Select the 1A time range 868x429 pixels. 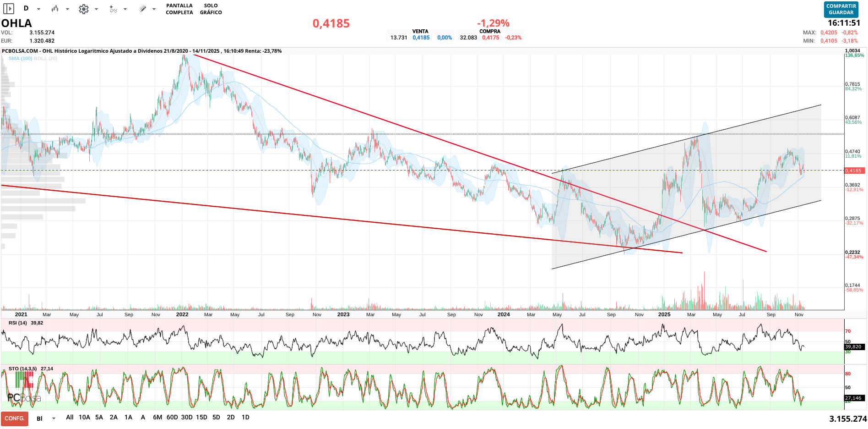(x=128, y=417)
